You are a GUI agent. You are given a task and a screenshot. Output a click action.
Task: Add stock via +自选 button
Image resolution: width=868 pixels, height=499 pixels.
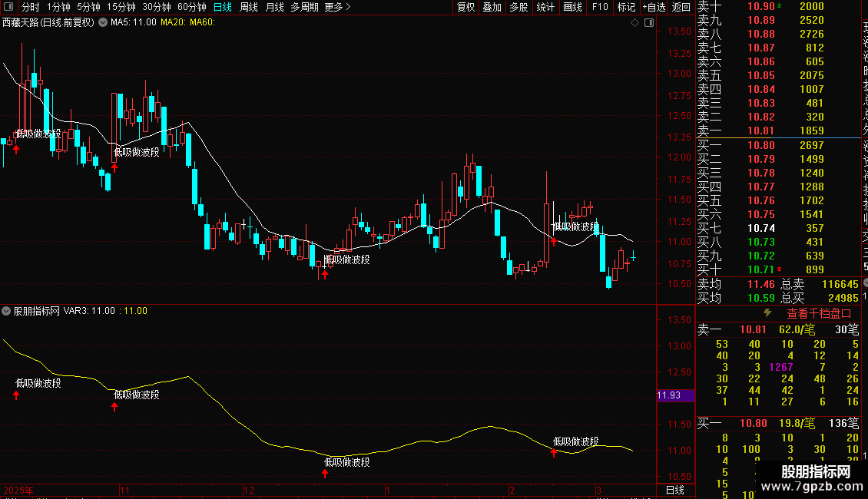pos(654,7)
